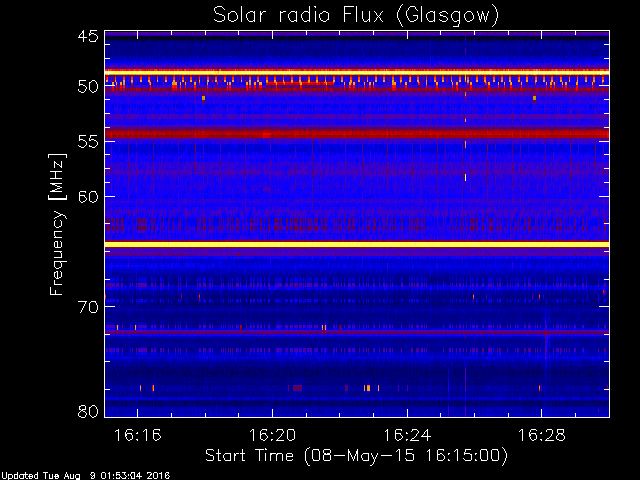Click the '50' frequency tick label

click(x=88, y=87)
